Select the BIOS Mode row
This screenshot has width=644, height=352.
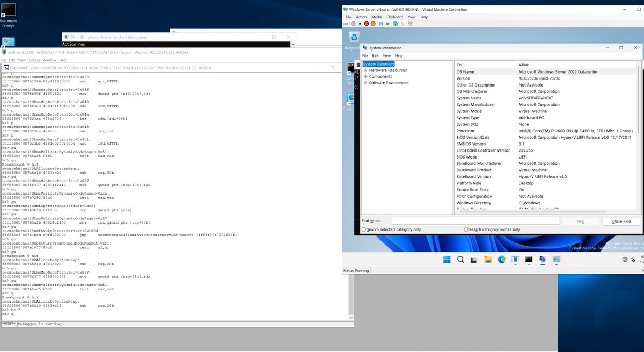(545, 157)
